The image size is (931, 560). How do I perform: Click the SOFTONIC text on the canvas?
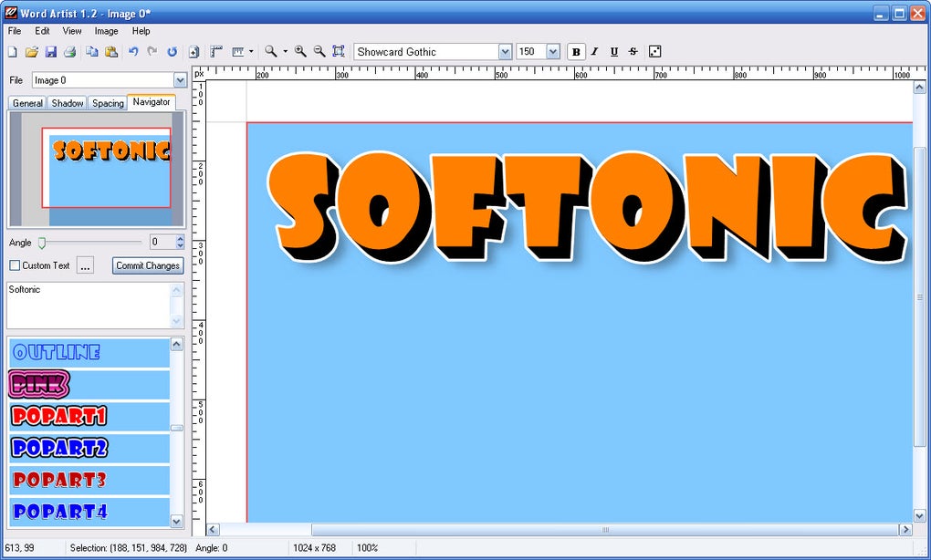click(587, 206)
